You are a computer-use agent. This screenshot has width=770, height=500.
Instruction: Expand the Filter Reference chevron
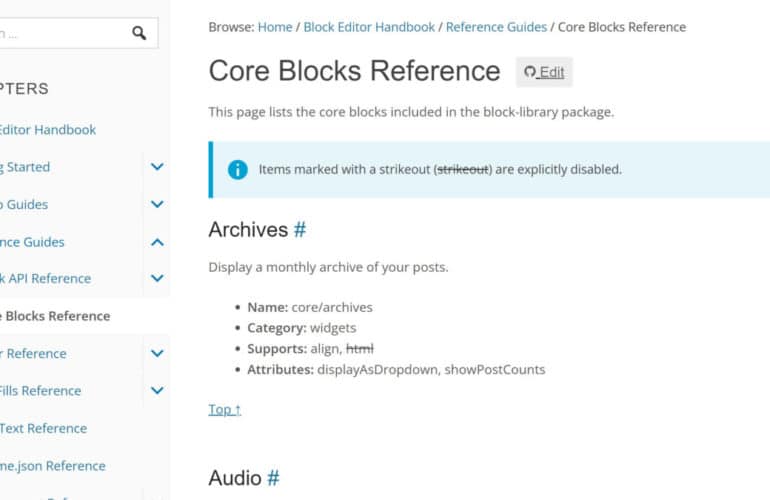click(157, 353)
